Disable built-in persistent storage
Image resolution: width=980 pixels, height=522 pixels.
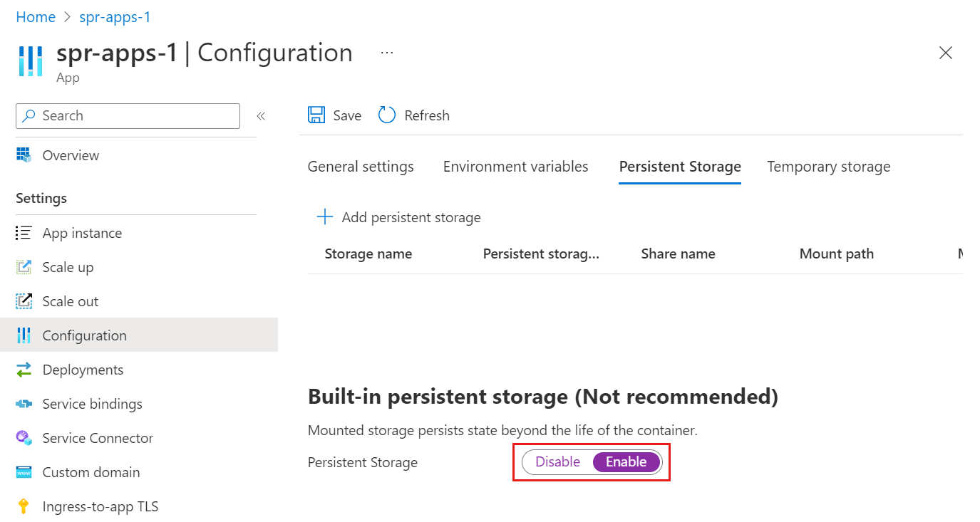coord(558,461)
